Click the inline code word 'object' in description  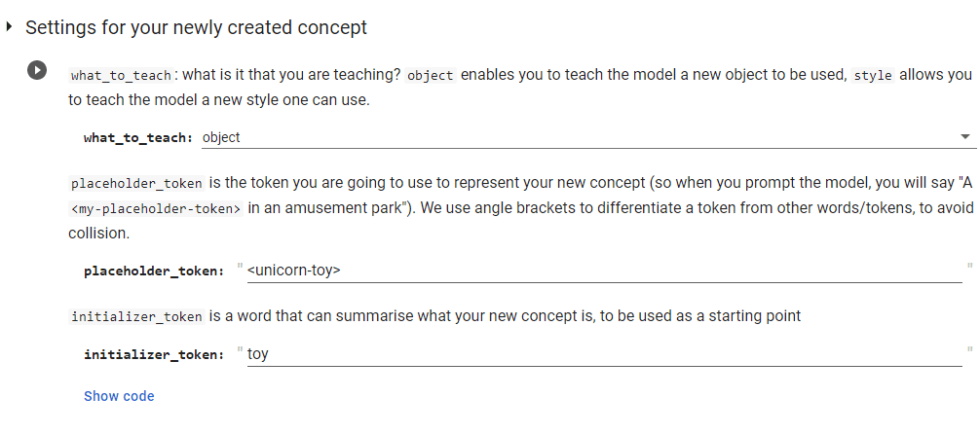click(x=431, y=75)
